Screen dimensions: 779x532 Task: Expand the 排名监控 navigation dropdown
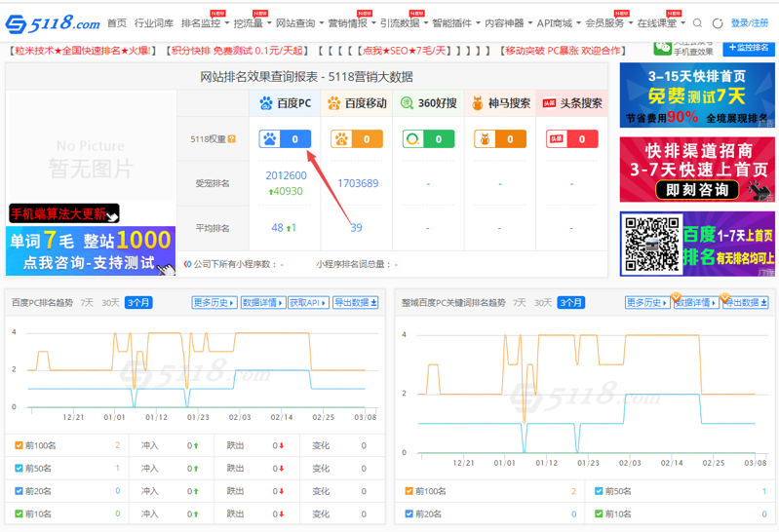pos(204,23)
